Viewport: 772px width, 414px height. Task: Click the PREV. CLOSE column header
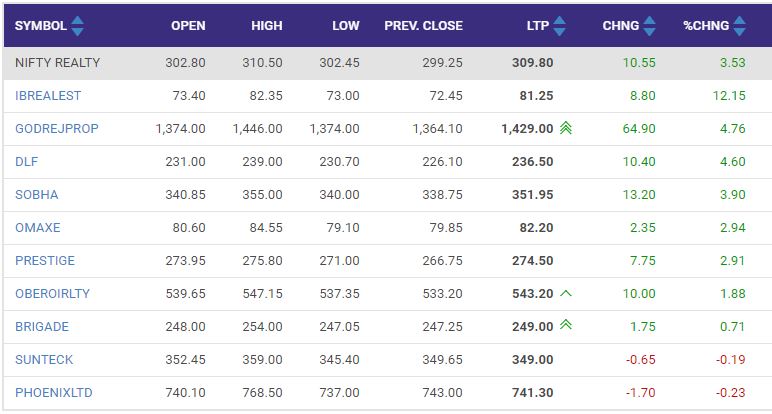[x=423, y=26]
